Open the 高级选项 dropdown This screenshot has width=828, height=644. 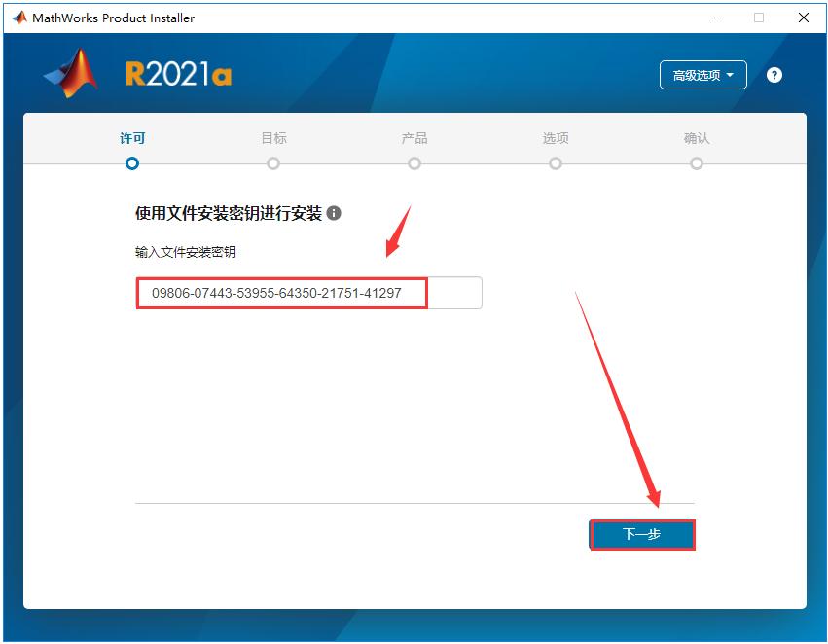click(x=702, y=75)
